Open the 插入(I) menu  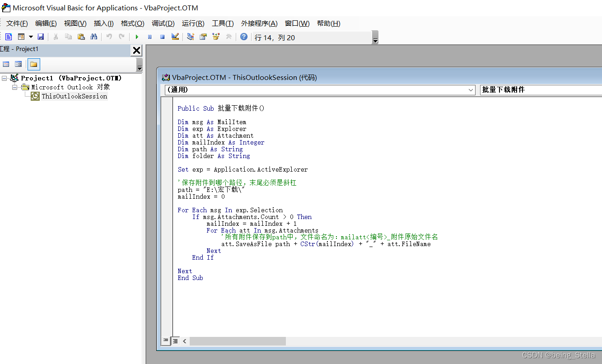(104, 23)
